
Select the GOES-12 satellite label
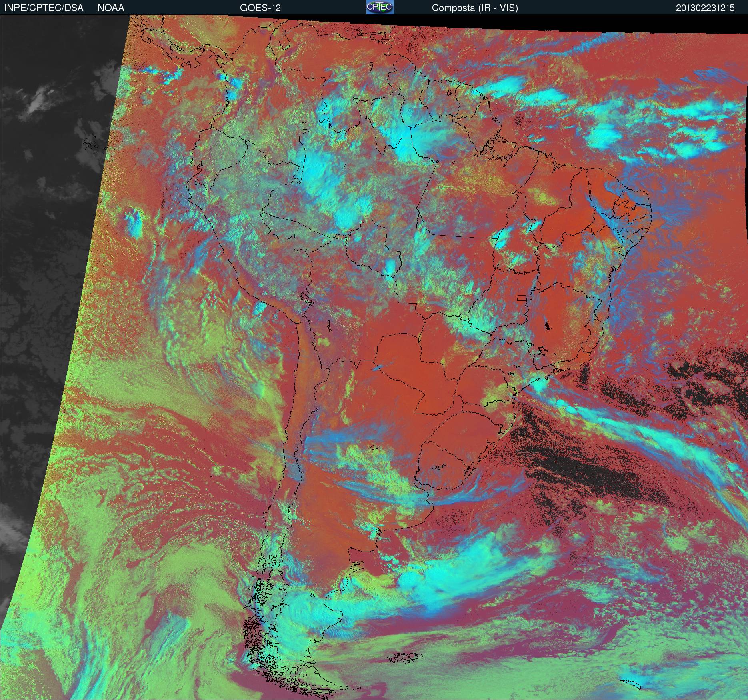pyautogui.click(x=260, y=8)
